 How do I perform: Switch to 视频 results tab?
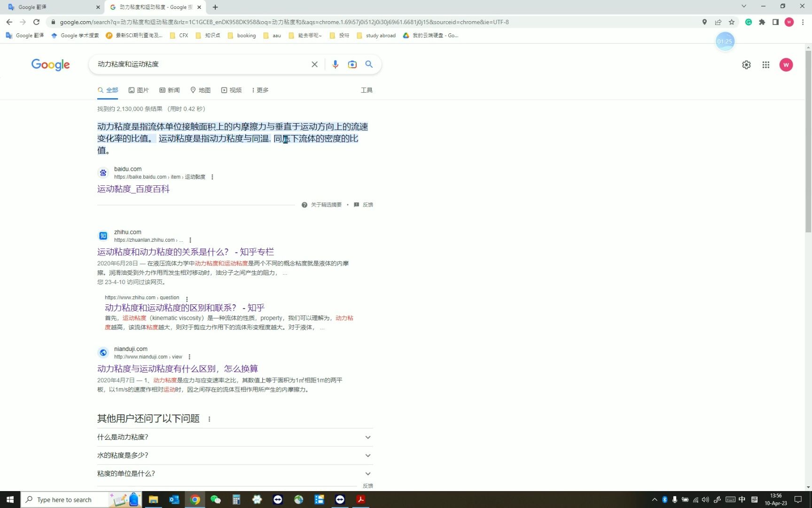pos(231,90)
